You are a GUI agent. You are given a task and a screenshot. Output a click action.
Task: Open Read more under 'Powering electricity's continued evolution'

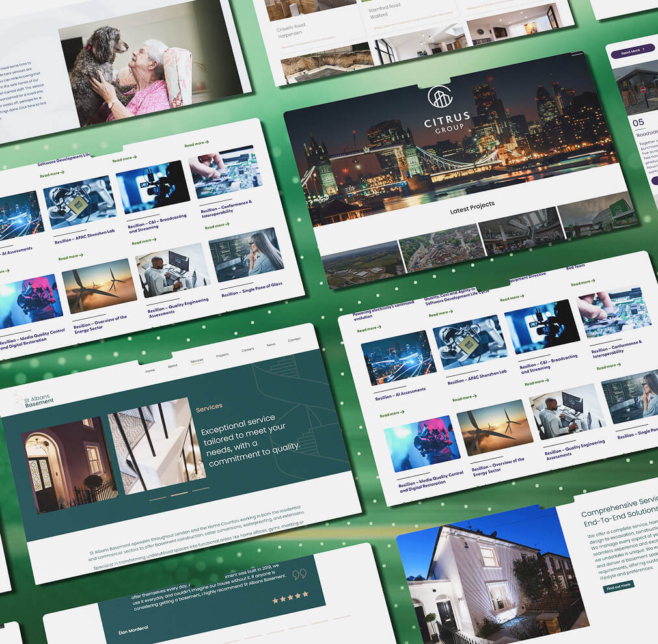pos(369,329)
